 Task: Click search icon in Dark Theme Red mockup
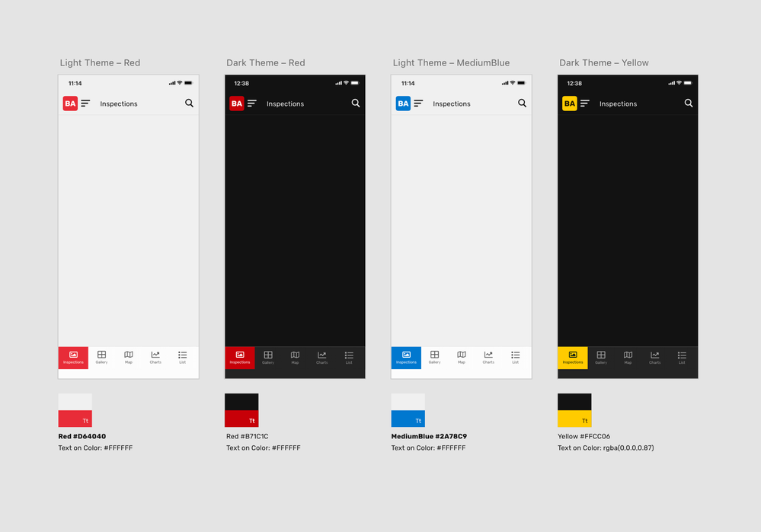(x=356, y=104)
